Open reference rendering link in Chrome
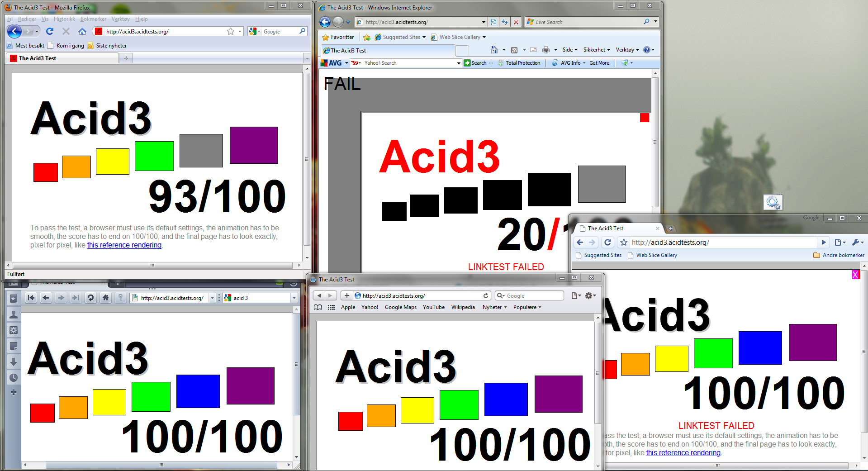The width and height of the screenshot is (868, 471). (683, 452)
